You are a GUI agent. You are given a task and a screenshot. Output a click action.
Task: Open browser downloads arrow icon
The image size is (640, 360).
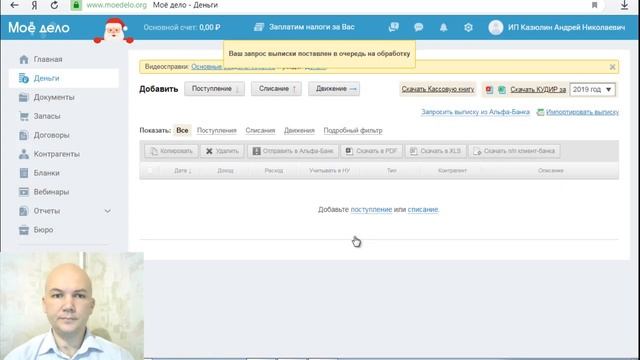pyautogui.click(x=624, y=5)
